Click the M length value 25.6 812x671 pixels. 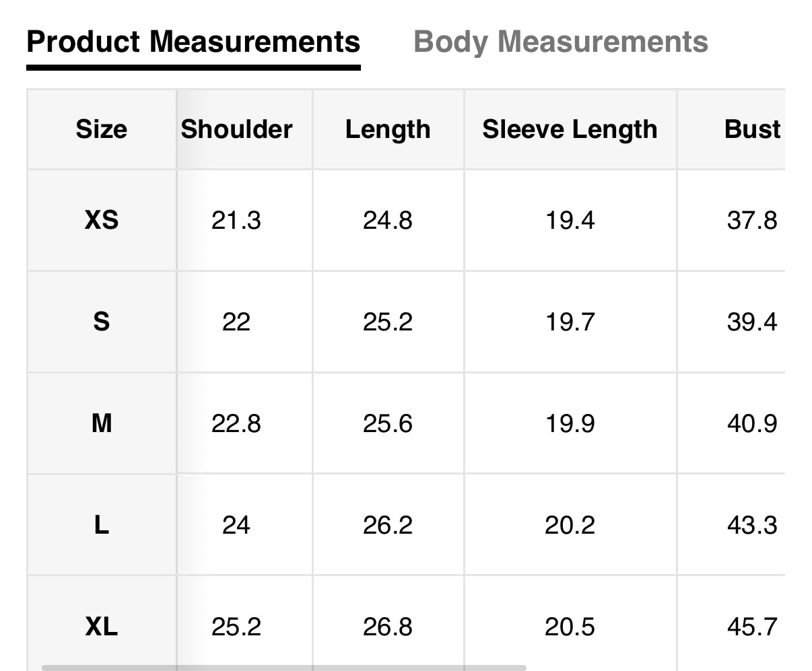tap(388, 423)
